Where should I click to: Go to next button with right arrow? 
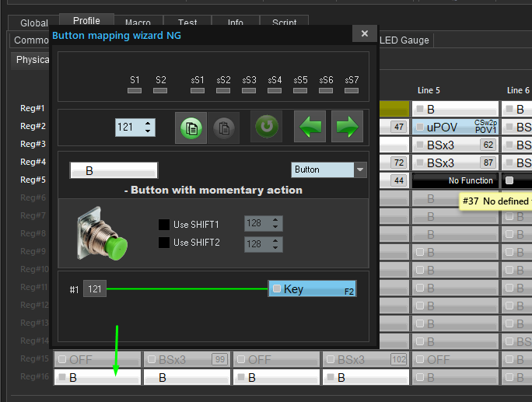click(347, 127)
